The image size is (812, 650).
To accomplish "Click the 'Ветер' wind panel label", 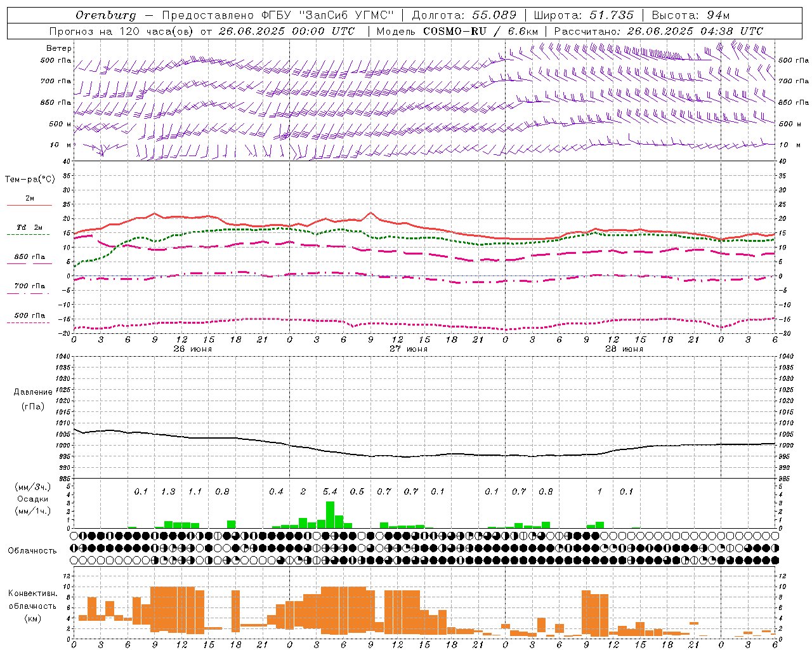I will coord(59,48).
